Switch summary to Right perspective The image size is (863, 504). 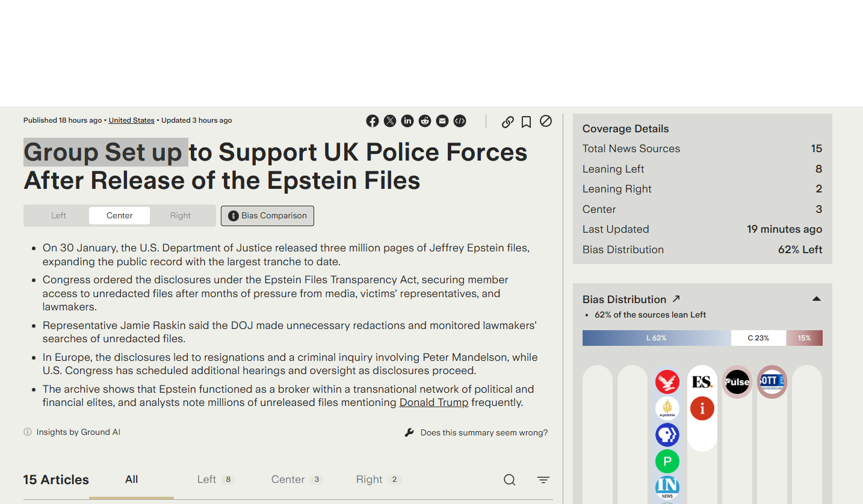pos(181,215)
